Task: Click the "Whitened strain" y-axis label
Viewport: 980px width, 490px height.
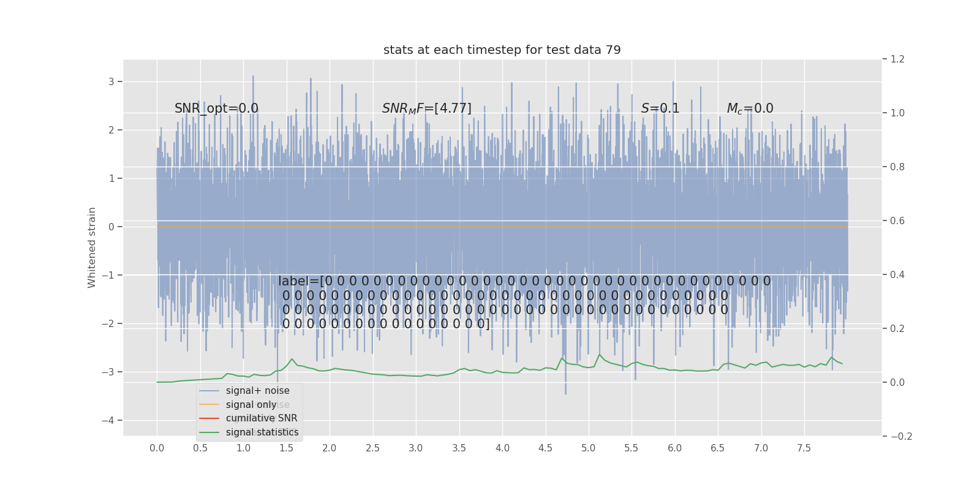Action: (92, 247)
